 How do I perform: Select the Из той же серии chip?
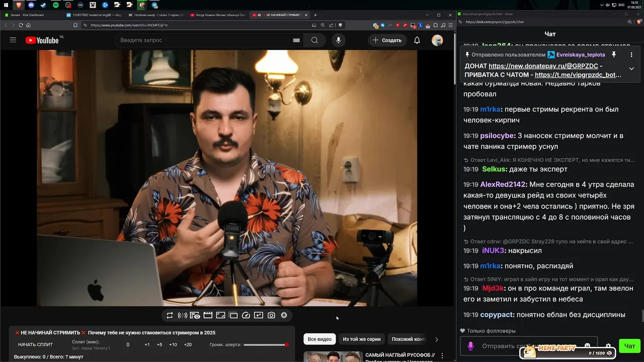[362, 339]
